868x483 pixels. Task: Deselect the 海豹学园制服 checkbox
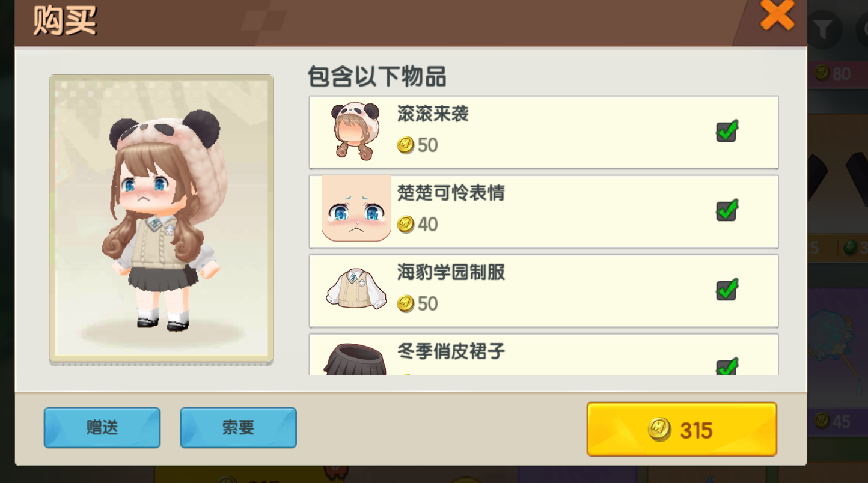(727, 290)
